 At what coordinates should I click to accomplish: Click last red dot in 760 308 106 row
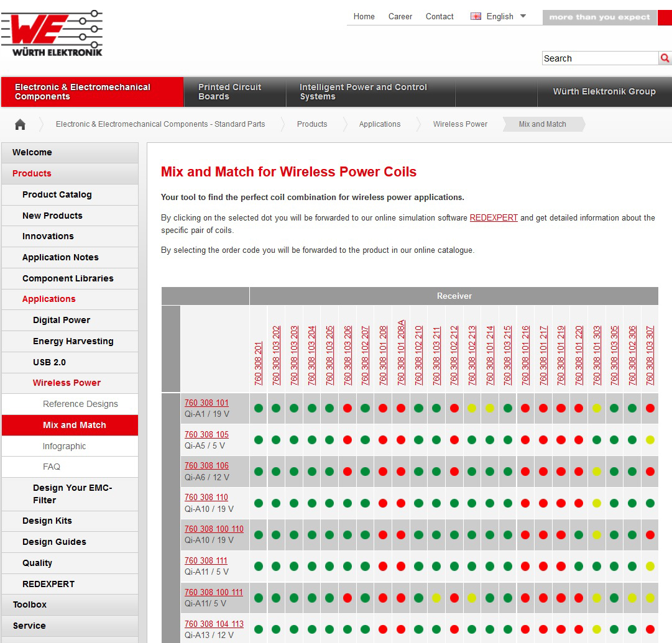[650, 472]
